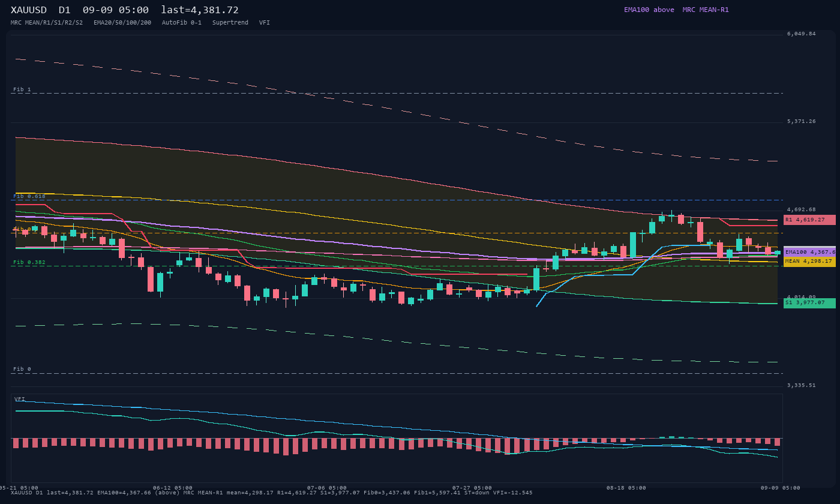The image size is (840, 504).
Task: Click the EMA100 4,367.6 price tag
Action: coord(809,252)
